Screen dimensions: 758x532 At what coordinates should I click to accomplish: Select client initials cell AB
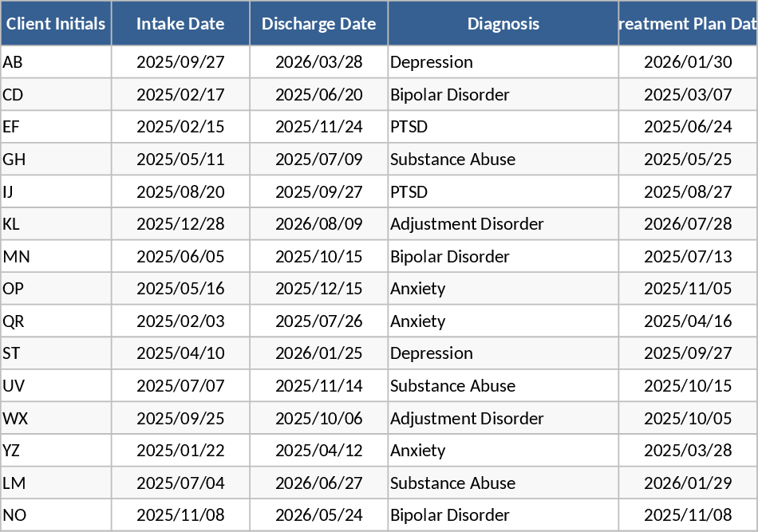[x=56, y=62]
